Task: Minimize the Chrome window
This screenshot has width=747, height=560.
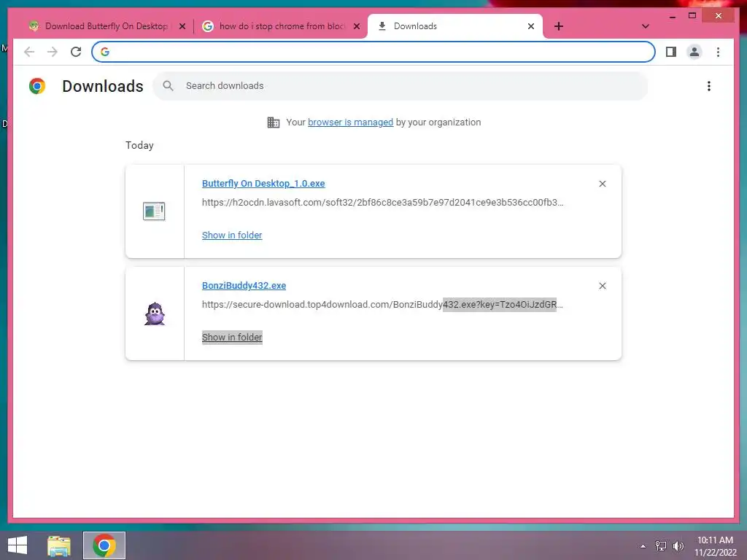Action: [672, 16]
